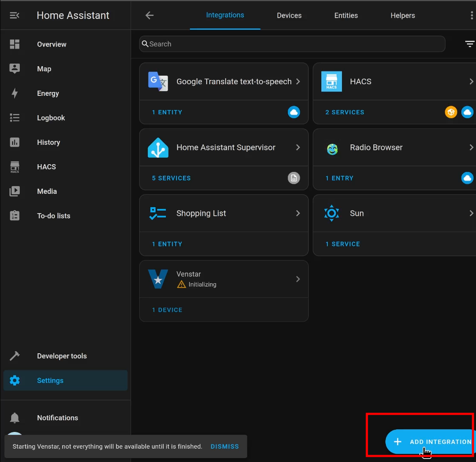476x462 pixels.
Task: Expand the Shopping List chevron
Action: (298, 213)
